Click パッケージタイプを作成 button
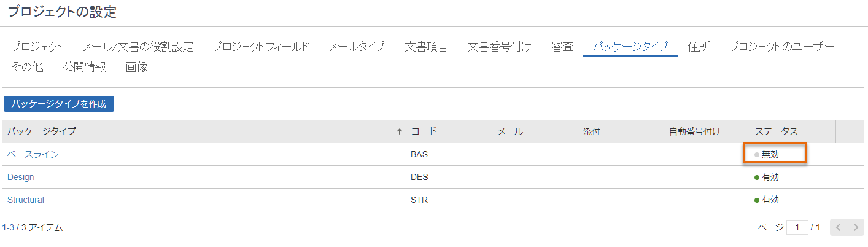The image size is (868, 247). pyautogui.click(x=59, y=104)
